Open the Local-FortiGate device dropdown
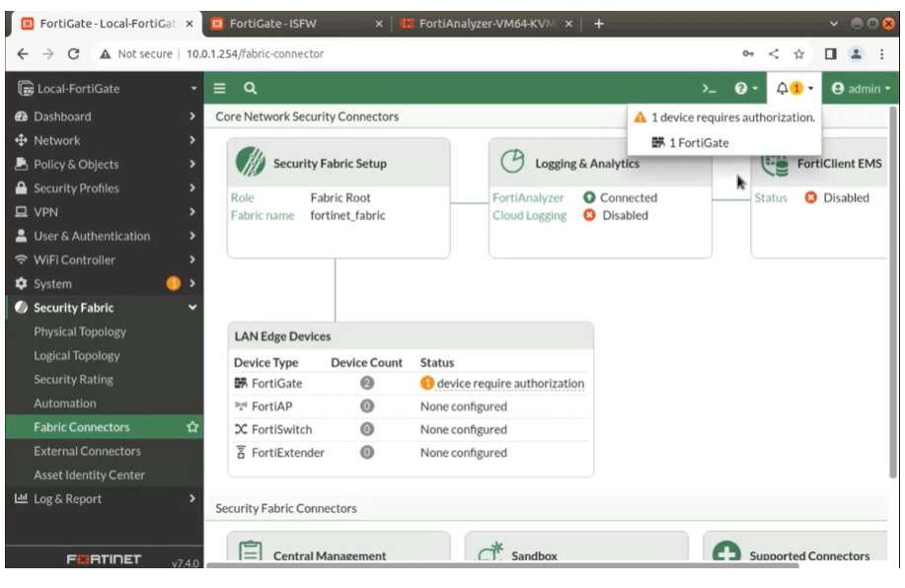This screenshot has height=588, width=905. coord(108,88)
